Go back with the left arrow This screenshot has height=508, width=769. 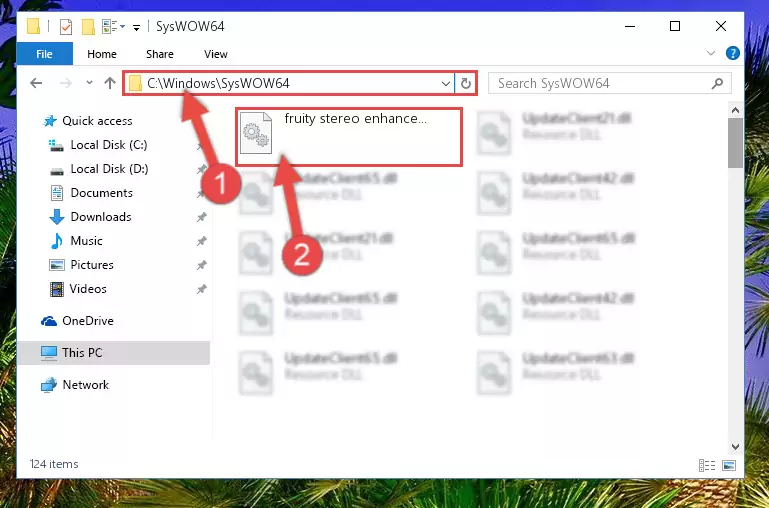click(x=36, y=83)
